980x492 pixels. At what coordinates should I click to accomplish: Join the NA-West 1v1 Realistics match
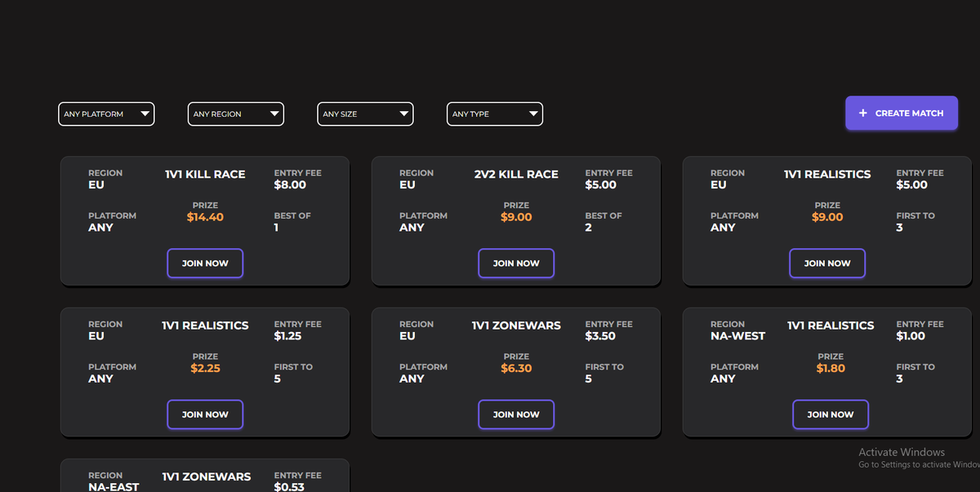(x=831, y=414)
